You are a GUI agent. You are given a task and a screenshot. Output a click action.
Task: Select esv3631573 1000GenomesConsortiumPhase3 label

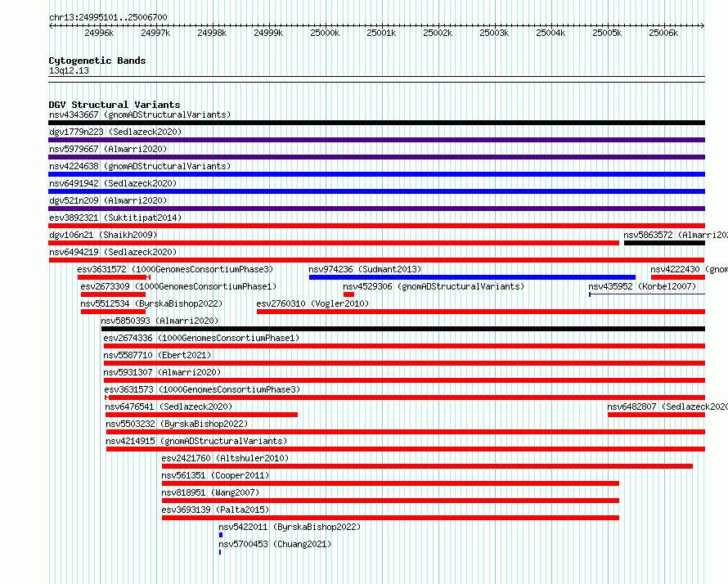coord(202,389)
